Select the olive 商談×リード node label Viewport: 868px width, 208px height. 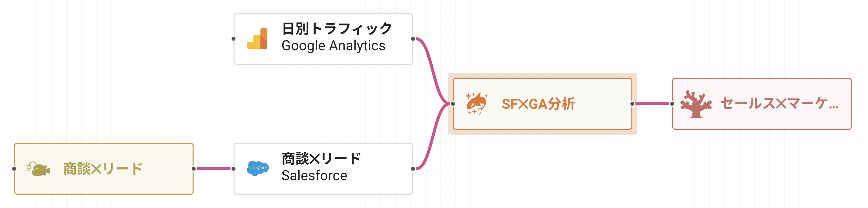point(103,169)
